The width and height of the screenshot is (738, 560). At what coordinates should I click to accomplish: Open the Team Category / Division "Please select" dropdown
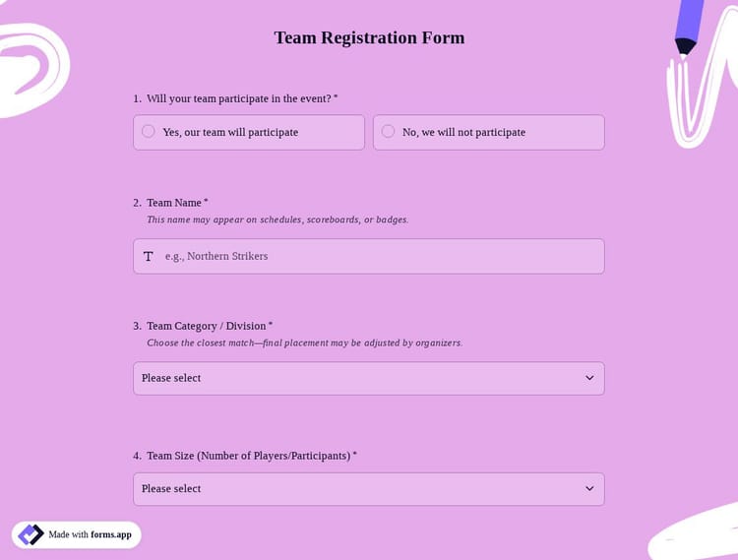click(x=368, y=378)
